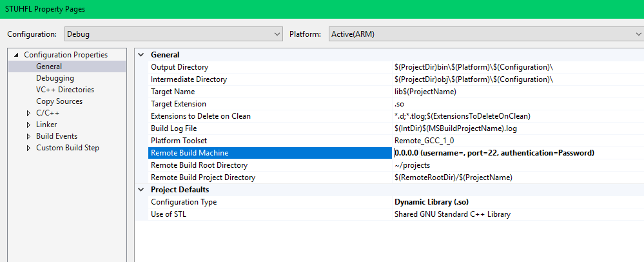644x262 pixels.
Task: Select VC++ Directories in the tree
Action: [x=65, y=89]
